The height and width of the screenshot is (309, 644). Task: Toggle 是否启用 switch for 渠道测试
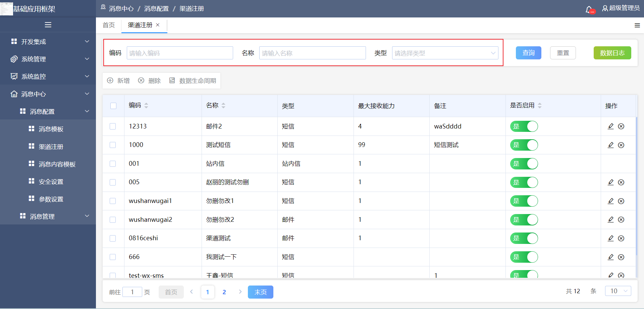click(524, 238)
